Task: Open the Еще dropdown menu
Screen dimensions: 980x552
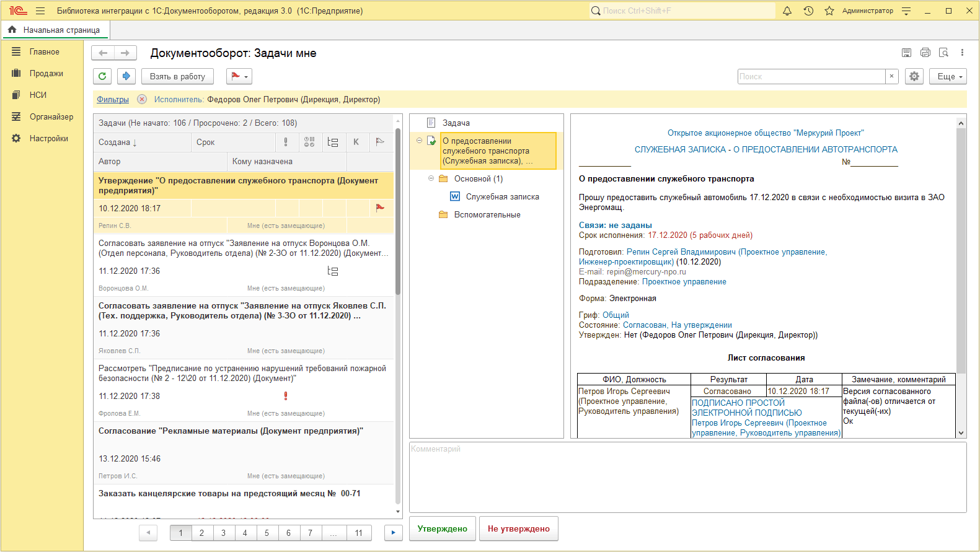Action: coord(948,76)
